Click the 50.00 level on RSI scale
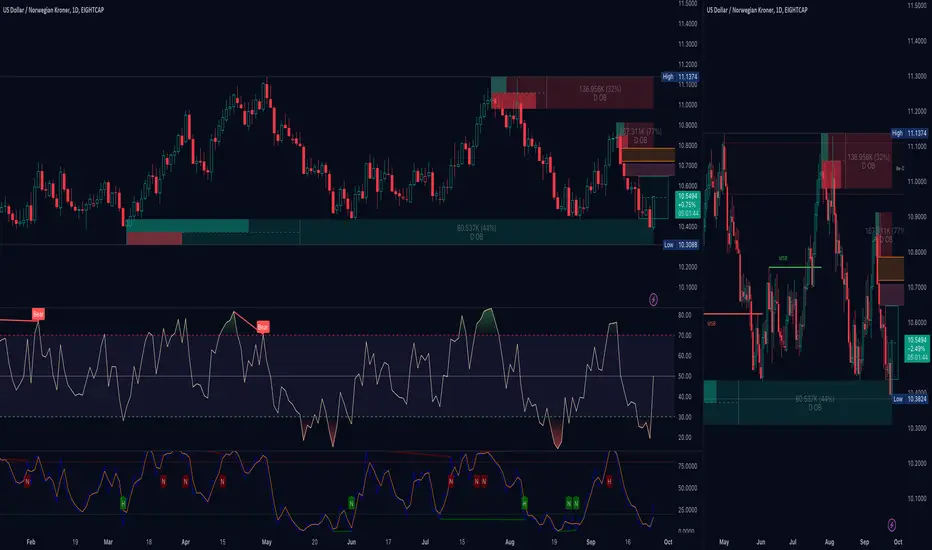The width and height of the screenshot is (932, 550). pos(684,376)
